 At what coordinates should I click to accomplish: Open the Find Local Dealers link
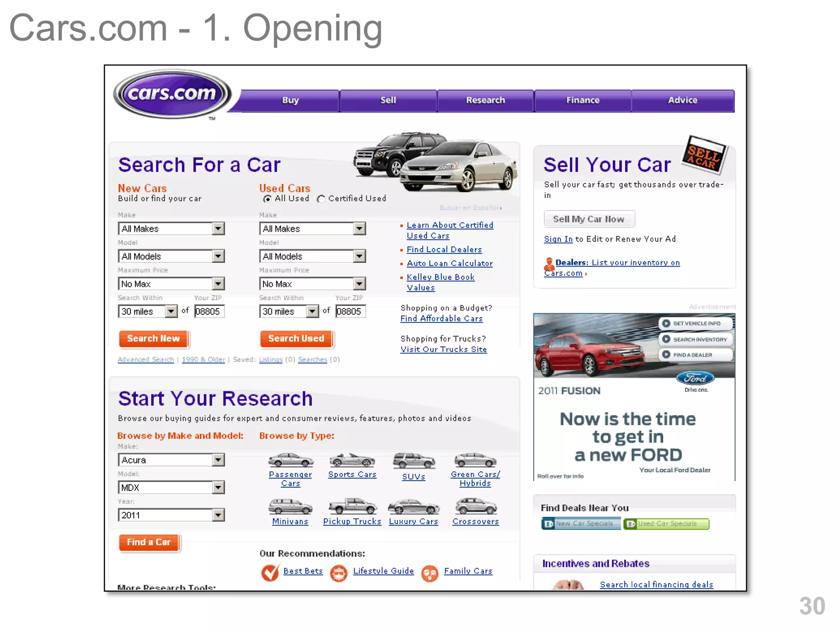[444, 249]
